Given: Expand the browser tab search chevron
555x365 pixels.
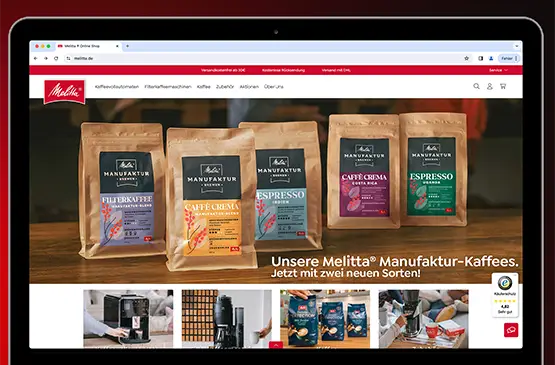Looking at the screenshot, I should click(x=517, y=46).
